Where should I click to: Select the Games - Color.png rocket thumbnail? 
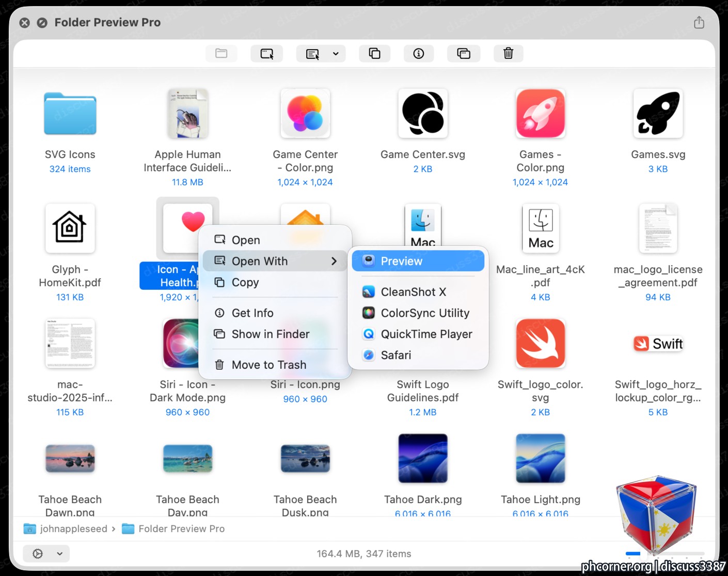click(x=541, y=114)
